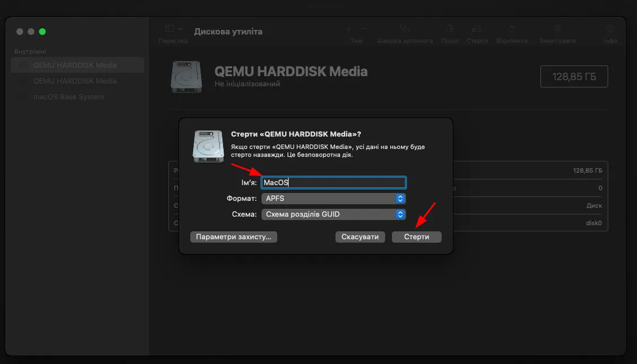637x364 pixels.
Task: Open the Схема dropdown showing Схема розділів GUID
Action: 334,214
